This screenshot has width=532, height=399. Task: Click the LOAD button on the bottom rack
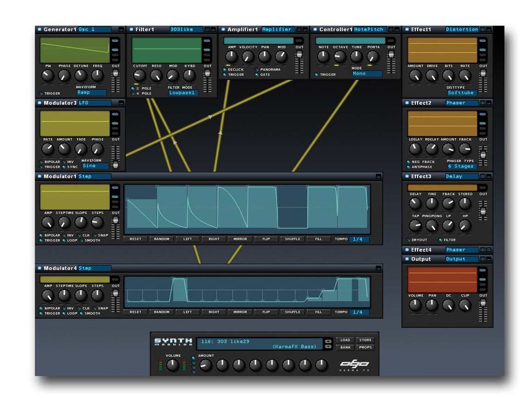[x=346, y=339]
